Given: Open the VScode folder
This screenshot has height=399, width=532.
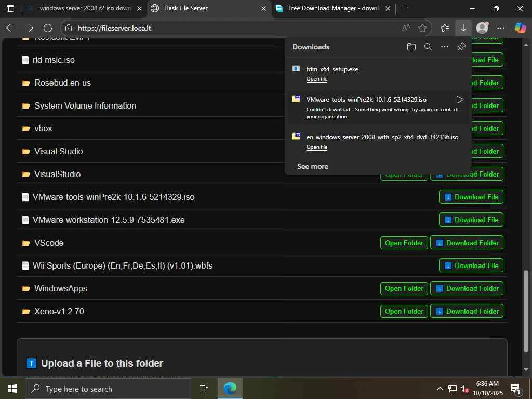Looking at the screenshot, I should tap(404, 243).
